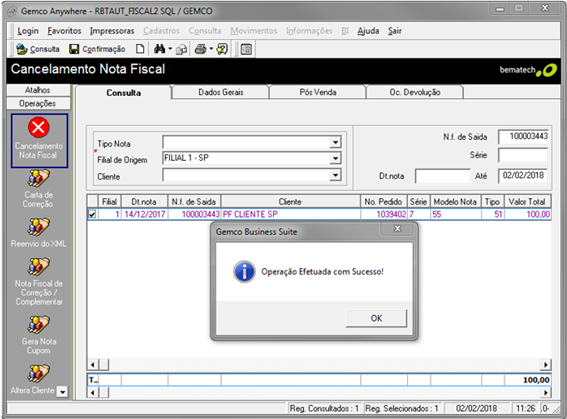
Task: Click grid horizontal scrollbar right arrow
Action: coord(545,365)
